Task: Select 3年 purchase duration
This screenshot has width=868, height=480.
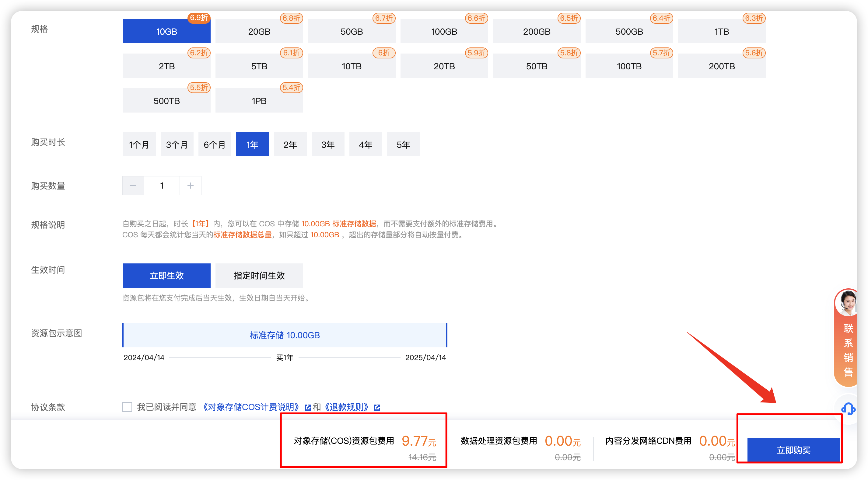Action: pos(327,144)
